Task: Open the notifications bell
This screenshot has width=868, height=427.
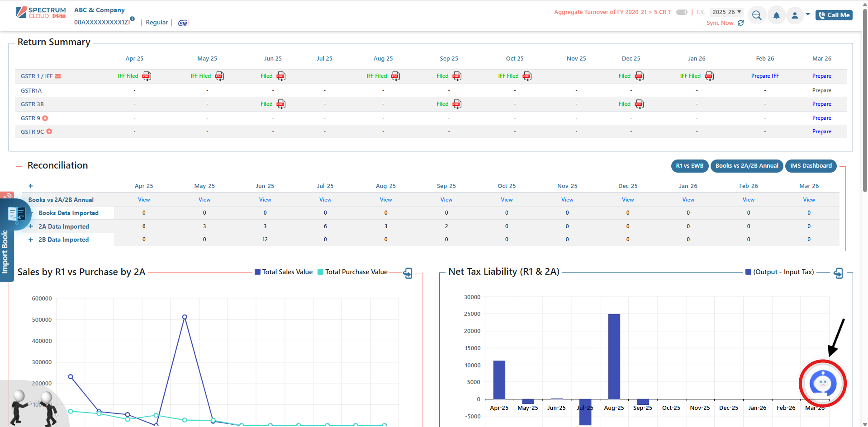Action: pos(776,16)
